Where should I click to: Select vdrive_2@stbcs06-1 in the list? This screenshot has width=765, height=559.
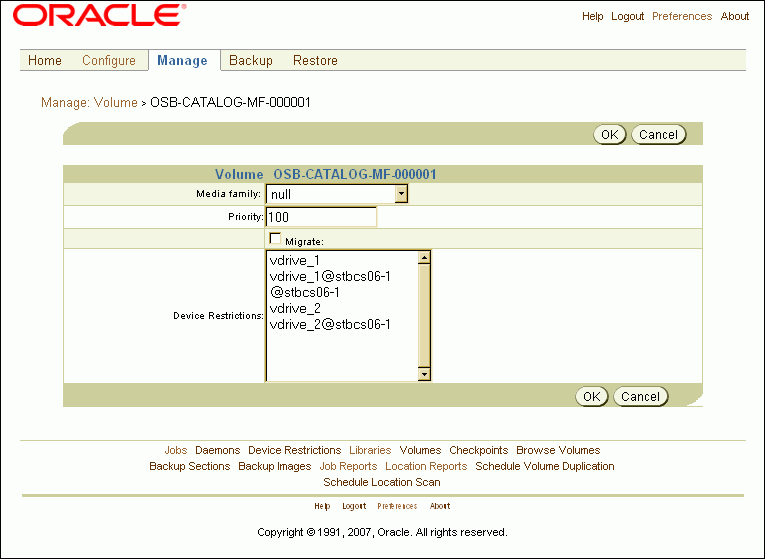point(330,324)
